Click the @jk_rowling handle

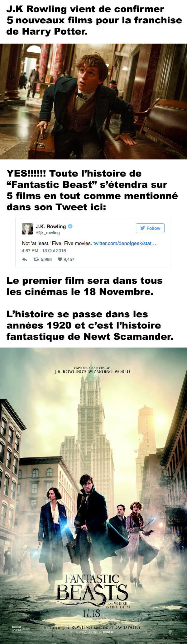(x=48, y=233)
